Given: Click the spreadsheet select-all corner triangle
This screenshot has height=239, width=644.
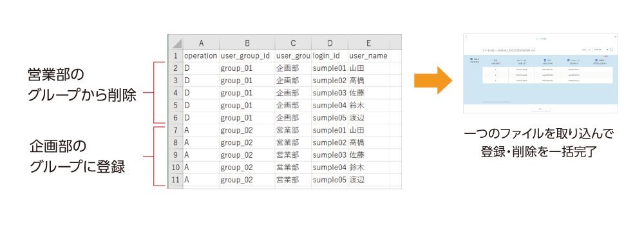Looking at the screenshot, I should pyautogui.click(x=176, y=43).
